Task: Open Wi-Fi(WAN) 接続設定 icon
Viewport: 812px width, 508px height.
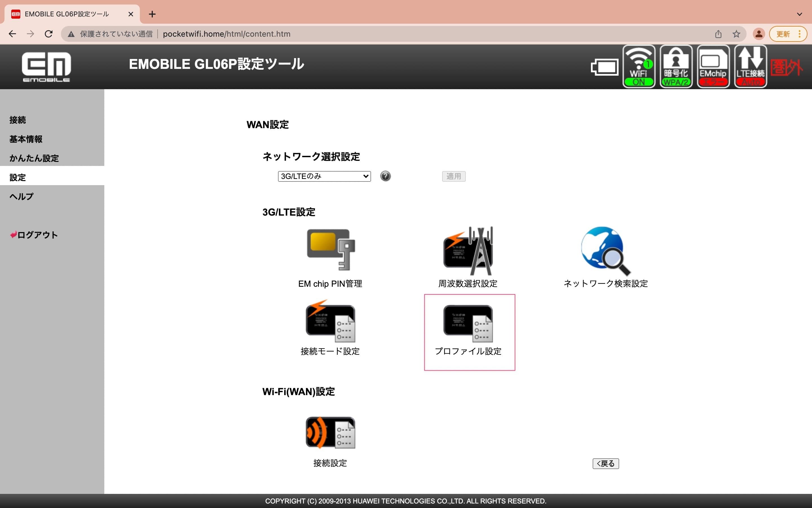Action: (x=330, y=432)
